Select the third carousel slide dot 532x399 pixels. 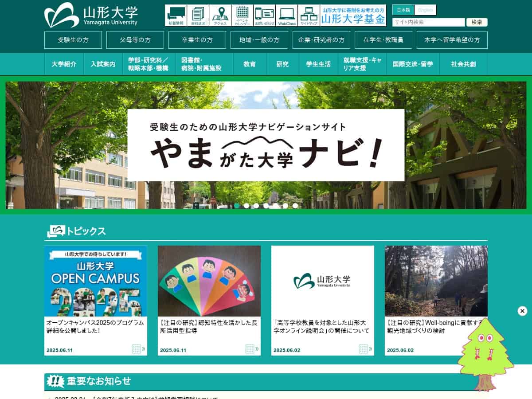[x=256, y=206]
